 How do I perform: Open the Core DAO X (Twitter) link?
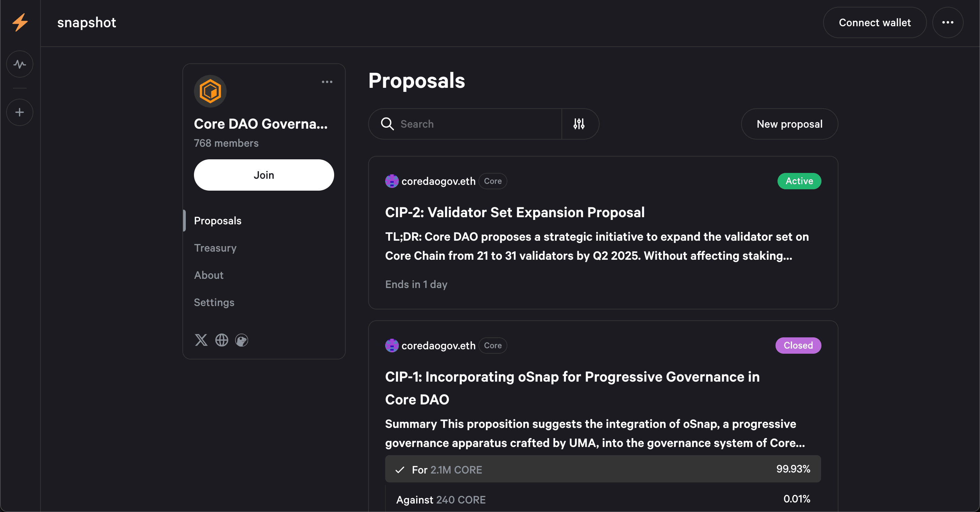click(201, 340)
